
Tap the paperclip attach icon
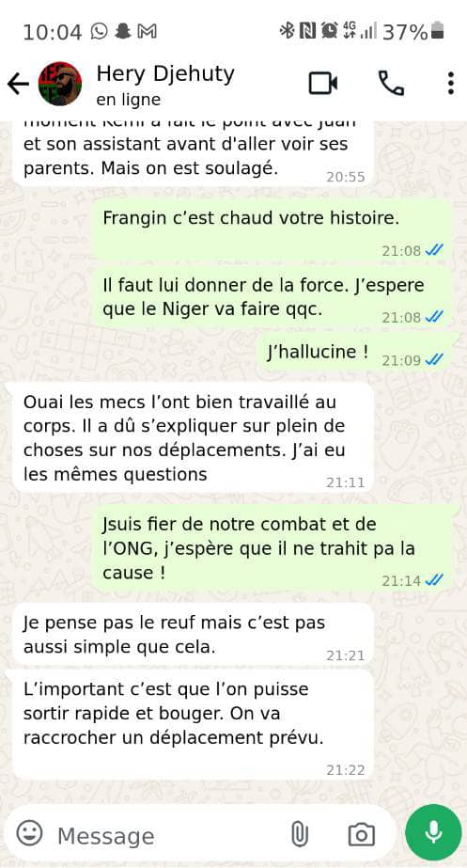pos(300,834)
